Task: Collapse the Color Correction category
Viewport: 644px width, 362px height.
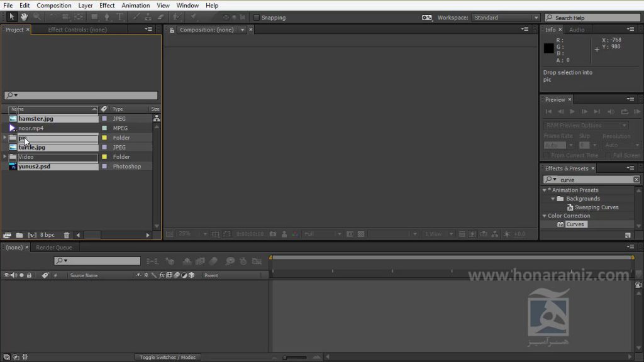Action: 545,216
